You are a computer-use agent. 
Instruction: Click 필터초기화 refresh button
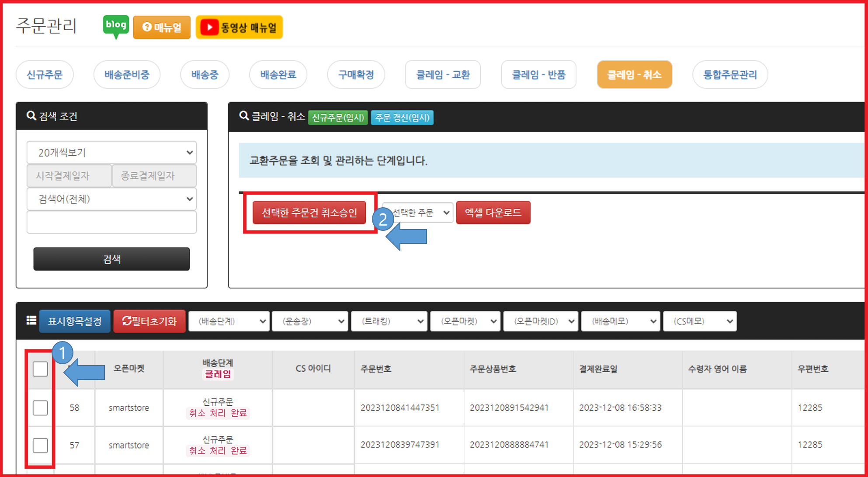pos(149,321)
